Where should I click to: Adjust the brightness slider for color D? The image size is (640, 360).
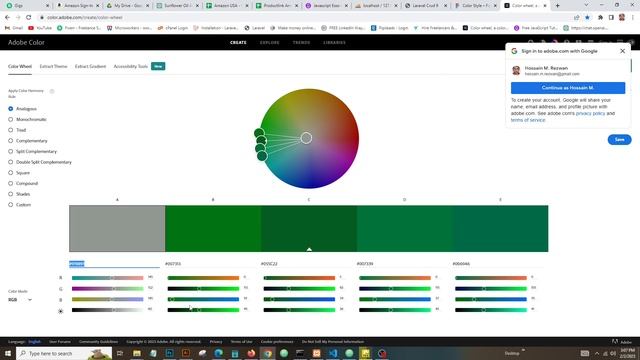tap(395, 310)
